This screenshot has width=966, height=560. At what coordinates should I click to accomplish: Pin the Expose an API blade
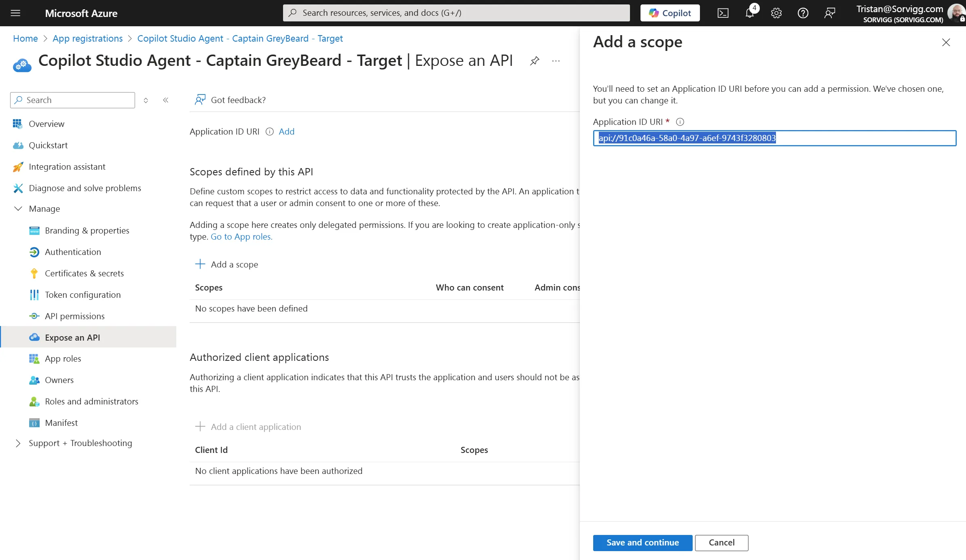point(535,61)
